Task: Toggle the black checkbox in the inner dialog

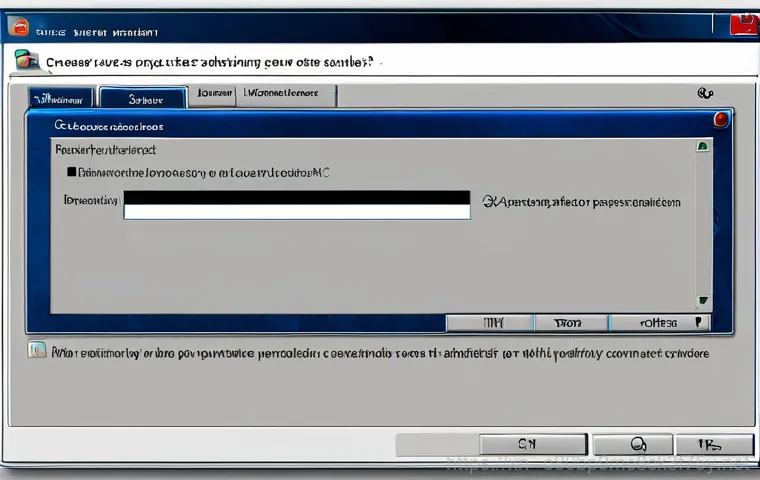Action: 71,172
